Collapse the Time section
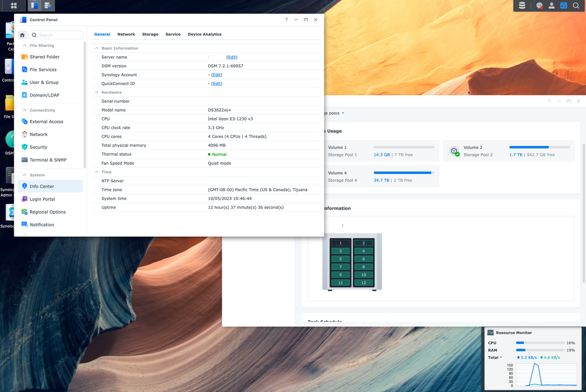The height and width of the screenshot is (392, 586). (97, 172)
